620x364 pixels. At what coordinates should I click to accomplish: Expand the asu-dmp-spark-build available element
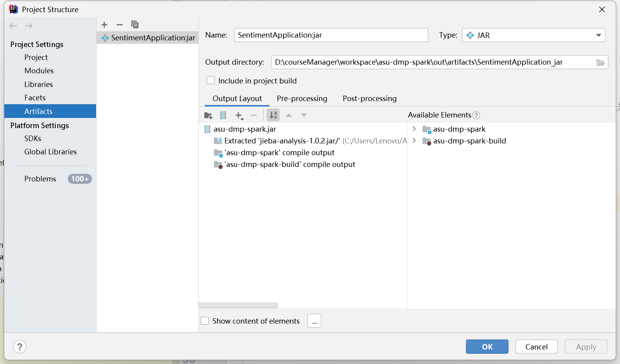(x=414, y=141)
